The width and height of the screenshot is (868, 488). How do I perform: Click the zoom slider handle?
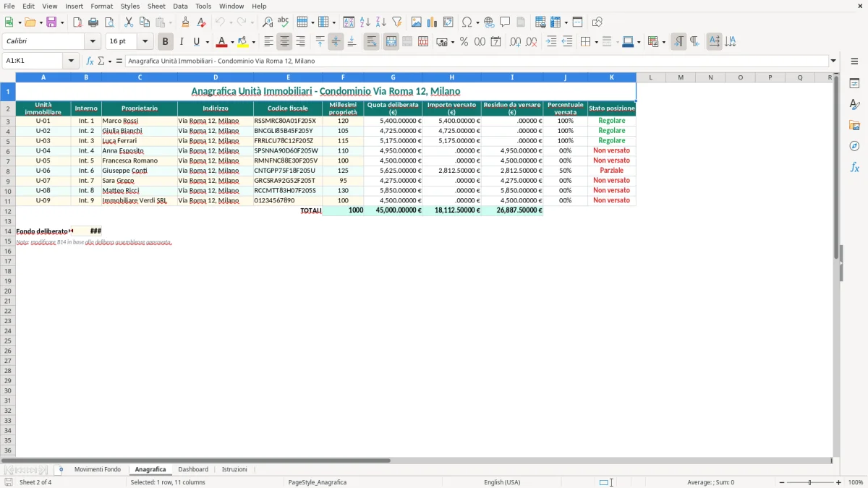pos(810,482)
